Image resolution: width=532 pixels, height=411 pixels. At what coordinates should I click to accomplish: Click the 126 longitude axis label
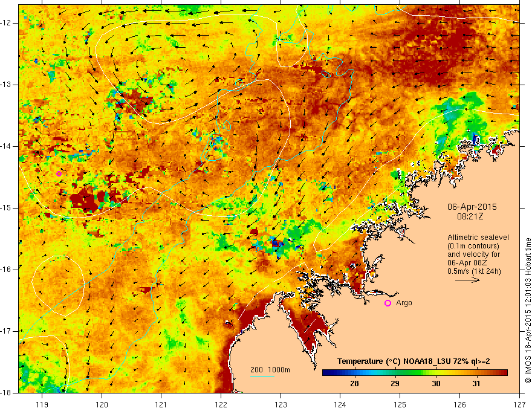(459, 404)
